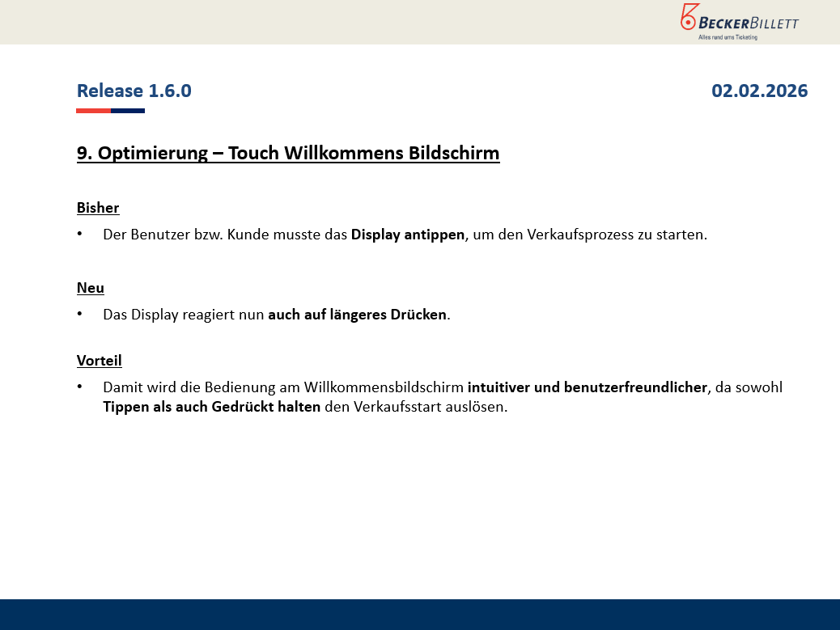Click the red BeckerBillett logo symbol
Viewport: 840px width, 630px height.
(689, 18)
